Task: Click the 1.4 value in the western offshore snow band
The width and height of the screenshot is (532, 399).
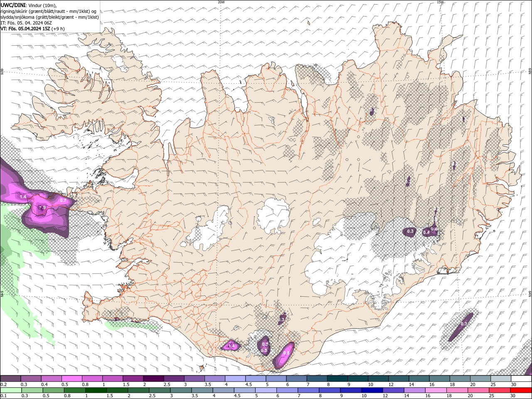Action: (23, 197)
